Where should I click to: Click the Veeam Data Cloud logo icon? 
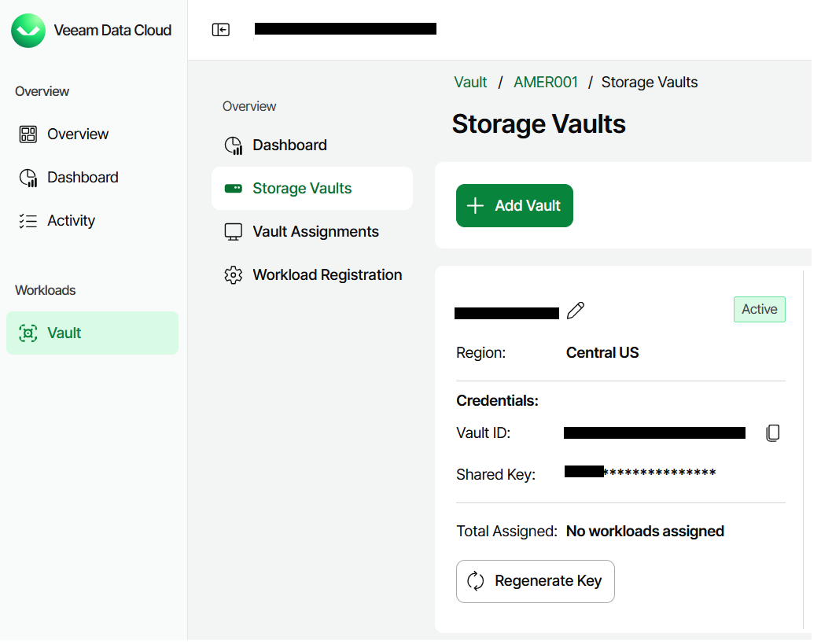pos(28,31)
